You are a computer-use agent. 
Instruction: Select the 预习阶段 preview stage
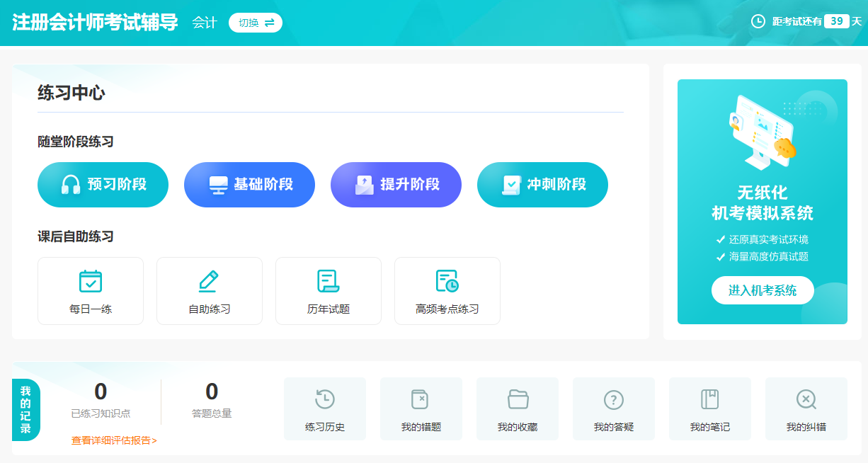(103, 184)
